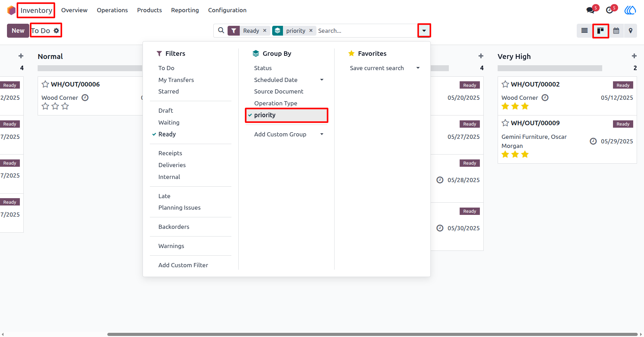Viewport: 644px width, 337px height.
Task: Click the search magnifier icon
Action: click(221, 31)
